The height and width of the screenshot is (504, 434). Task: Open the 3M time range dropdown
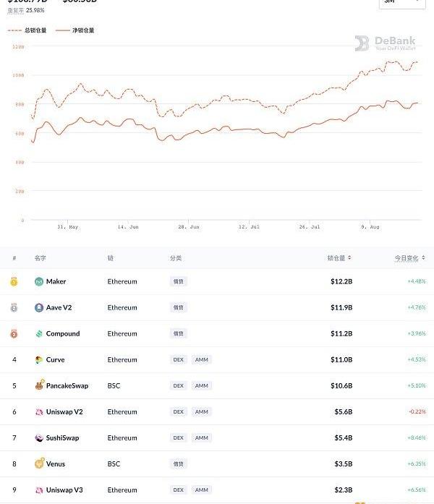[x=402, y=3]
